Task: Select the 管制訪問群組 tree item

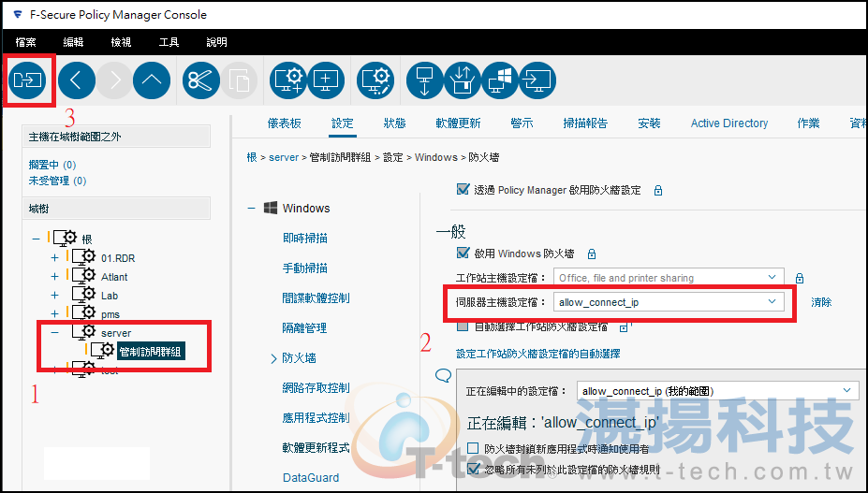Action: (x=150, y=352)
